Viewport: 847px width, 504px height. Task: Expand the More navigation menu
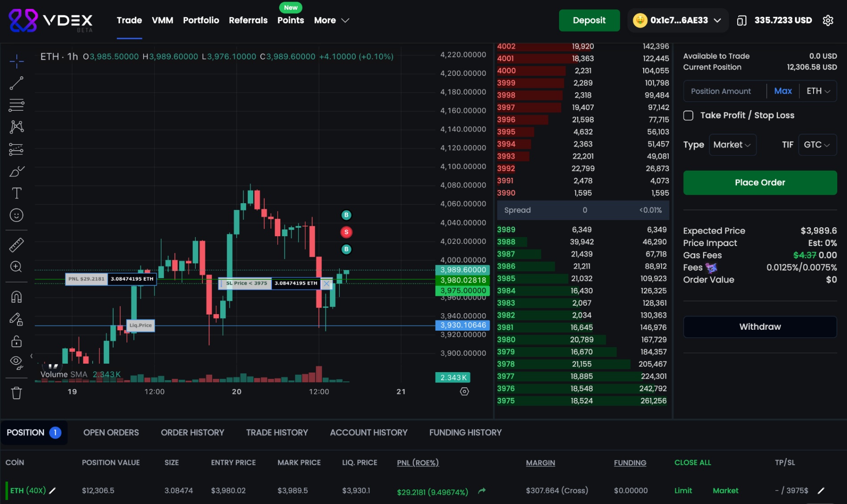coord(331,20)
